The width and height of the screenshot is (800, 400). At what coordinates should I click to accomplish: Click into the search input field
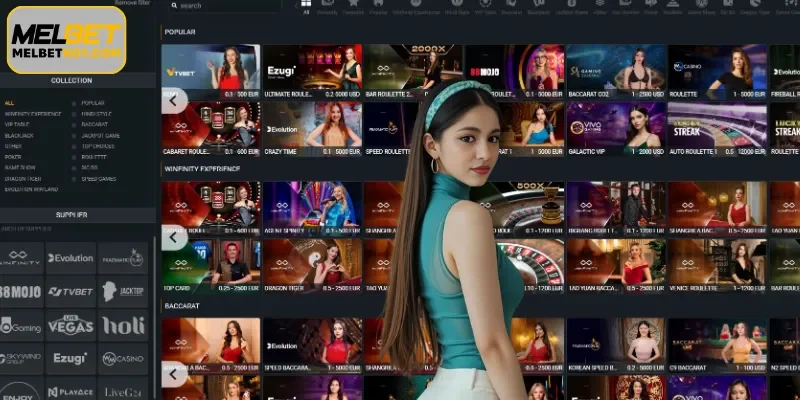[x=224, y=6]
